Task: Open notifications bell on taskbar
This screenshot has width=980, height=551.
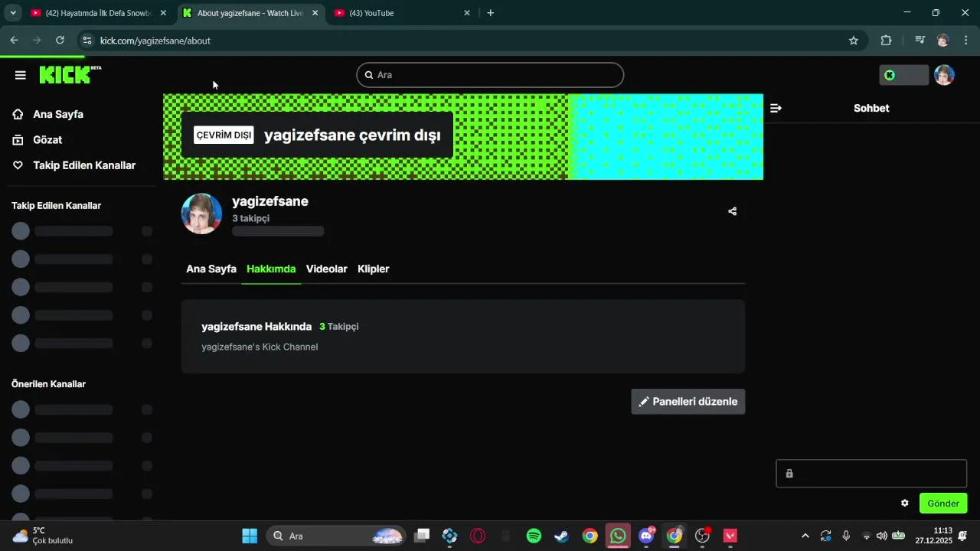Action: click(962, 536)
